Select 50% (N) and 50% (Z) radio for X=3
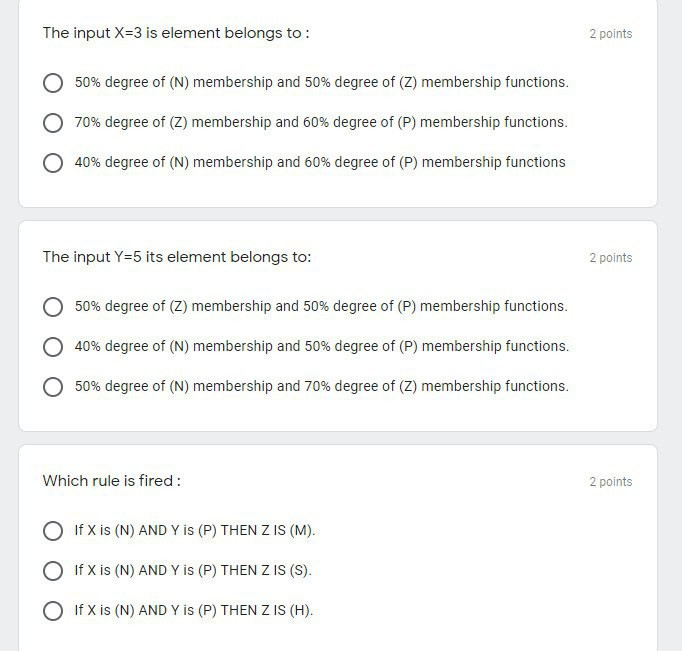This screenshot has height=651, width=682. tap(53, 83)
